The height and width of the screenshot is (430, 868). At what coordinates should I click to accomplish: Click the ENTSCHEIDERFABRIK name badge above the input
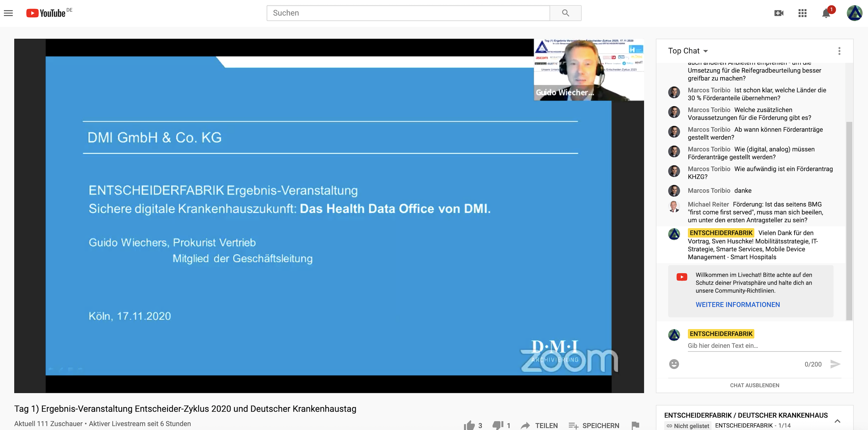point(721,334)
